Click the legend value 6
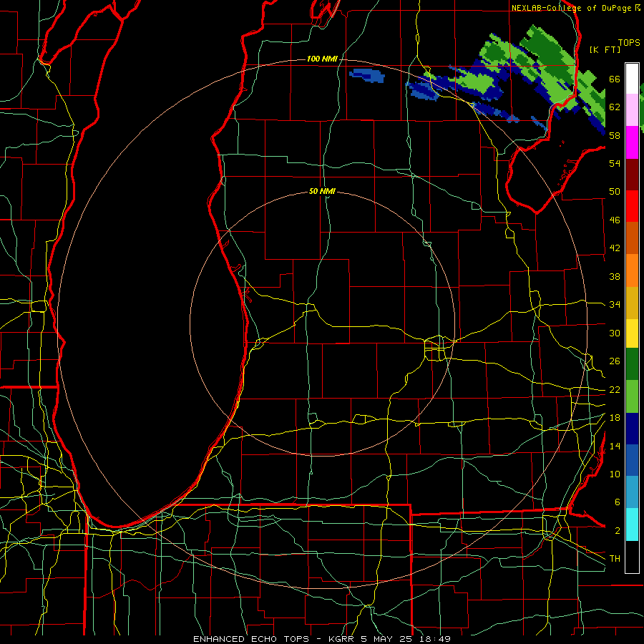This screenshot has width=644, height=644. click(617, 502)
